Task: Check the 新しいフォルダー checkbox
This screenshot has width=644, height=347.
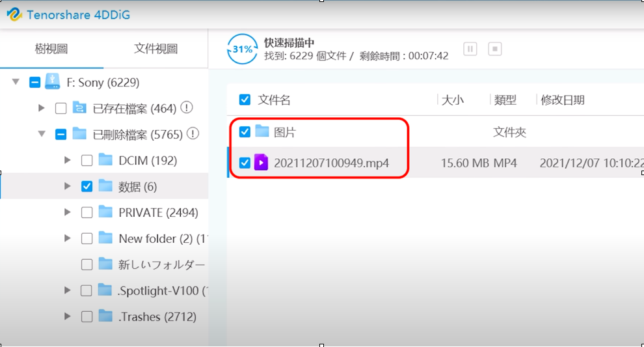Action: pos(87,264)
